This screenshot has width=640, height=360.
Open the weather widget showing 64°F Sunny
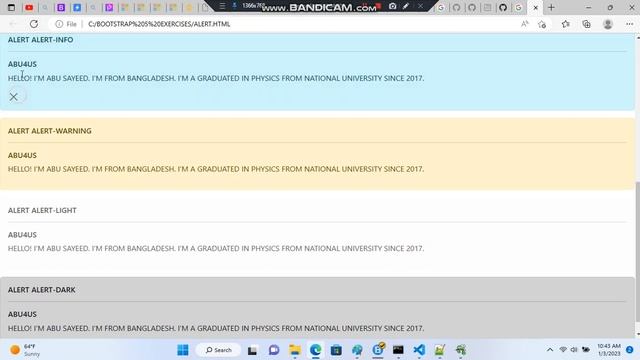[25, 350]
